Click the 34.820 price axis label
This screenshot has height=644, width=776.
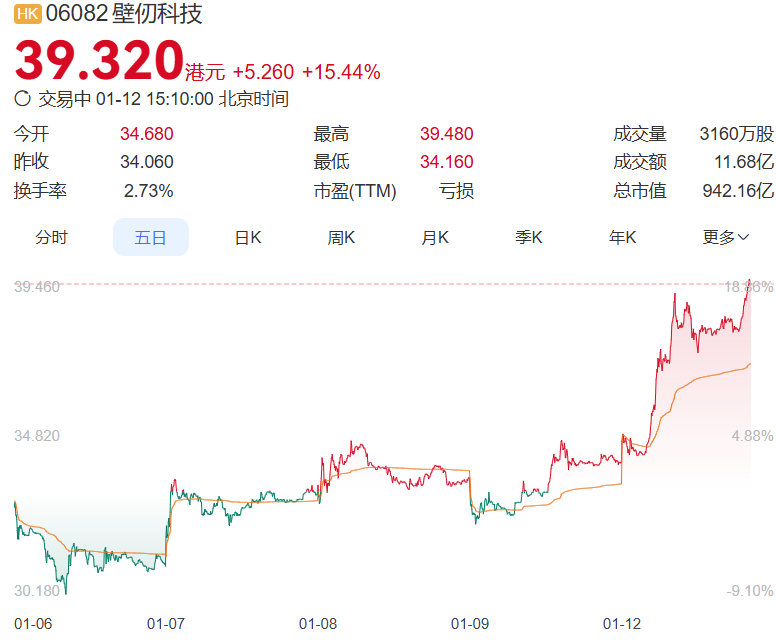tap(37, 436)
